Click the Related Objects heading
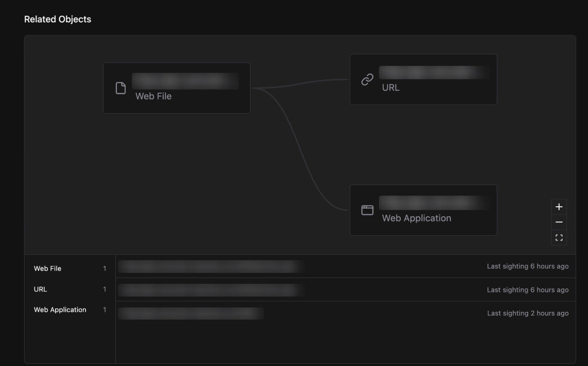This screenshot has width=588, height=366. [x=57, y=19]
